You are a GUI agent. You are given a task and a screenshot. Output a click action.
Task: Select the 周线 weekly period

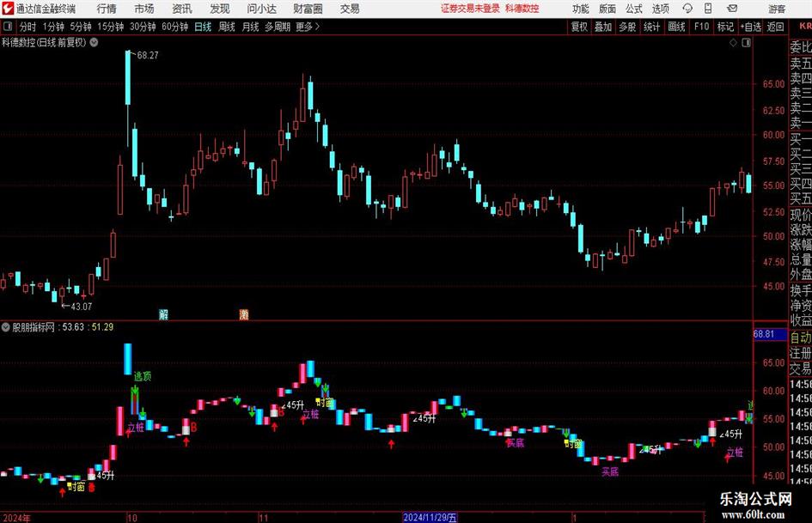point(226,27)
